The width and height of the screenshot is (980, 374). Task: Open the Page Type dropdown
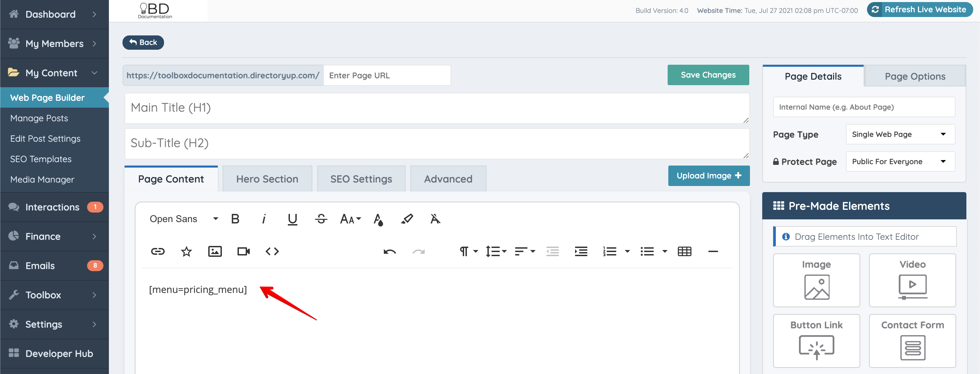[x=900, y=135]
